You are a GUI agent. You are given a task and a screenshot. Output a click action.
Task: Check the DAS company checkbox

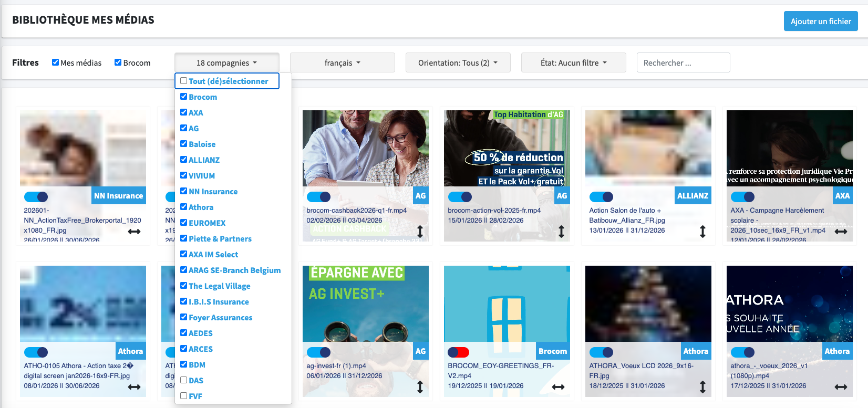[x=184, y=380]
